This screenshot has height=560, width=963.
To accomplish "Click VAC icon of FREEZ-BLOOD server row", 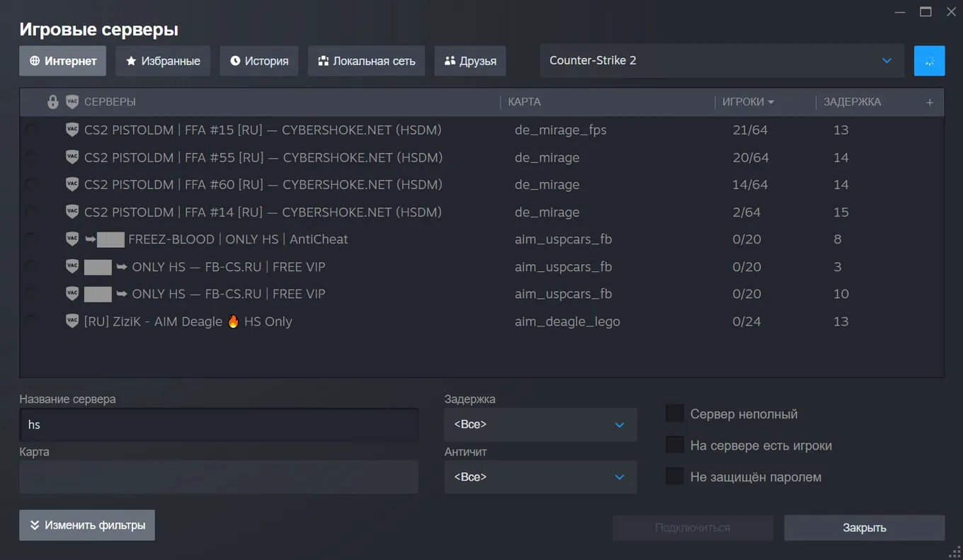I will click(72, 239).
